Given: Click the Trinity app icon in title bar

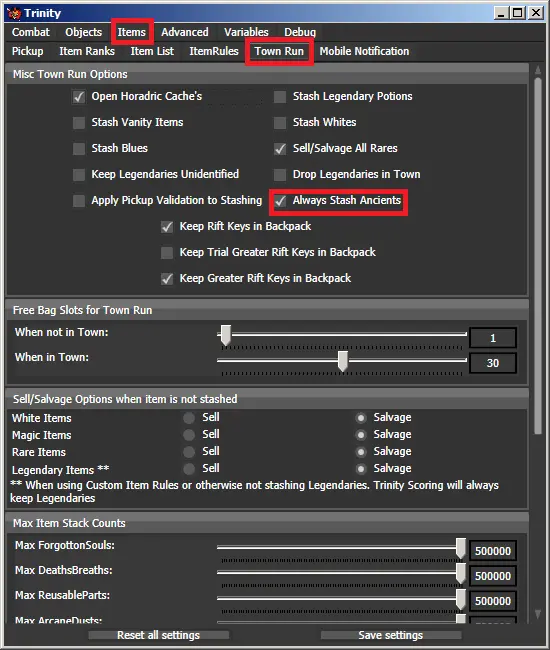Looking at the screenshot, I should click(14, 13).
